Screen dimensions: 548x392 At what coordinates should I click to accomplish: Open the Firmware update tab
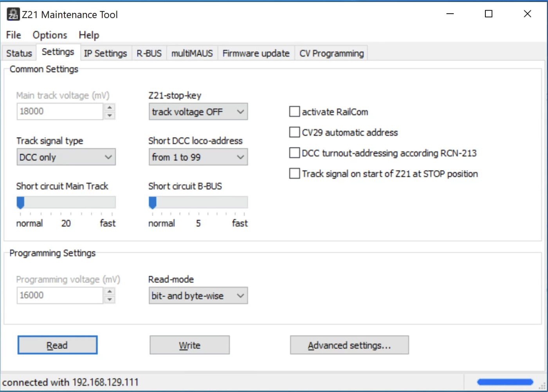click(x=256, y=53)
